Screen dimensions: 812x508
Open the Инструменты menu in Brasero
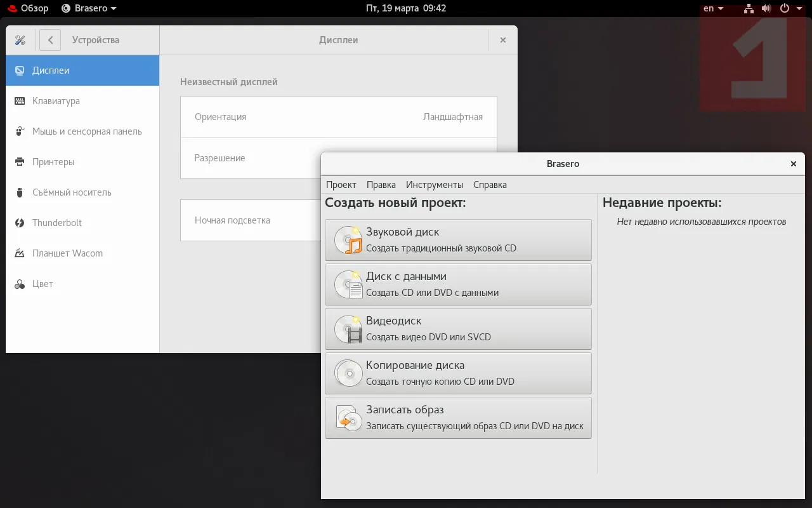coord(435,185)
